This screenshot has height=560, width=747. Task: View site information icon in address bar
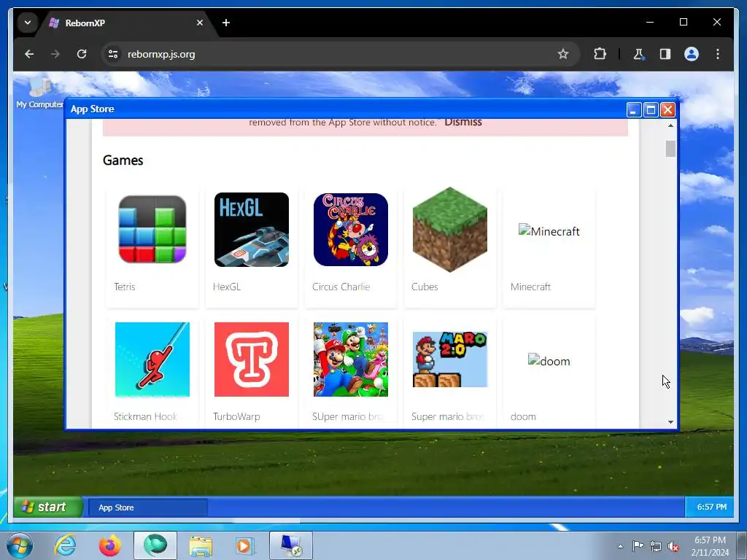(113, 54)
